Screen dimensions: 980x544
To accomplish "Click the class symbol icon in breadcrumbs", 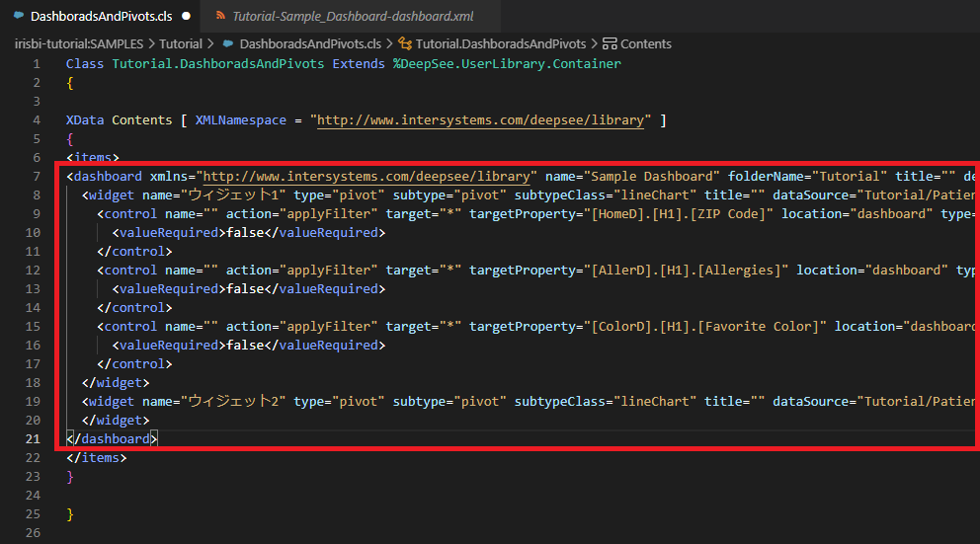I will pyautogui.click(x=404, y=44).
